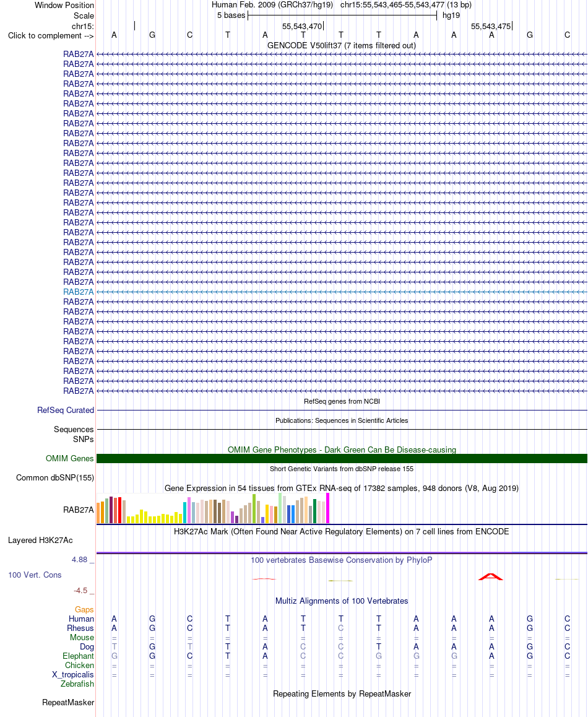Click the orange 'Gaps' row label
This screenshot has height=717, width=588.
click(84, 609)
